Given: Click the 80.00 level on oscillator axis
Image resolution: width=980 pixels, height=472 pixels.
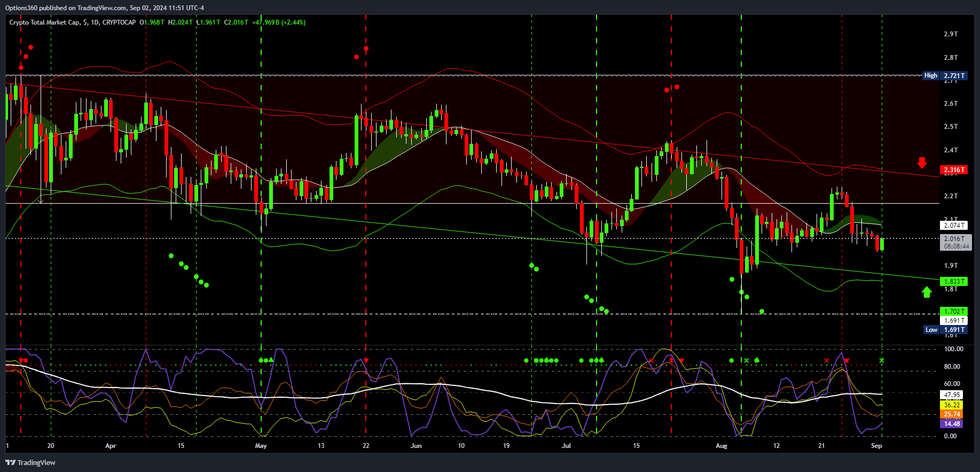Looking at the screenshot, I should pyautogui.click(x=952, y=367).
